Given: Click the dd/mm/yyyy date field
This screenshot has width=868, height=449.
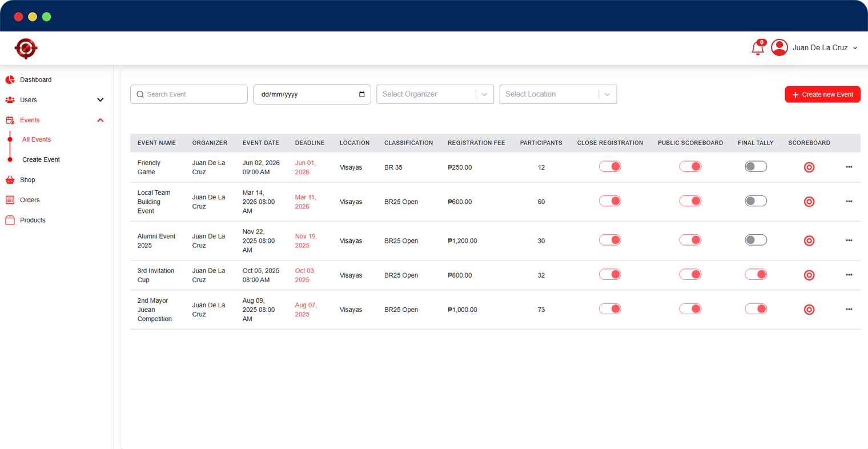Looking at the screenshot, I should click(x=312, y=94).
